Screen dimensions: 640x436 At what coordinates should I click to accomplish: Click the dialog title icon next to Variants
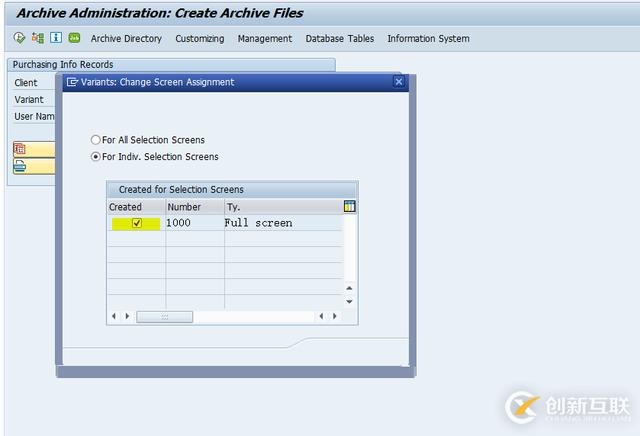tap(73, 82)
